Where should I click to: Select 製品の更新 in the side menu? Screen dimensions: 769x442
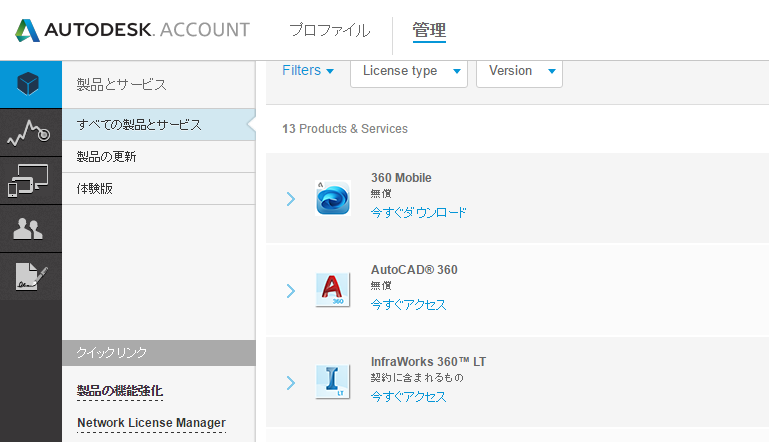[x=107, y=157]
